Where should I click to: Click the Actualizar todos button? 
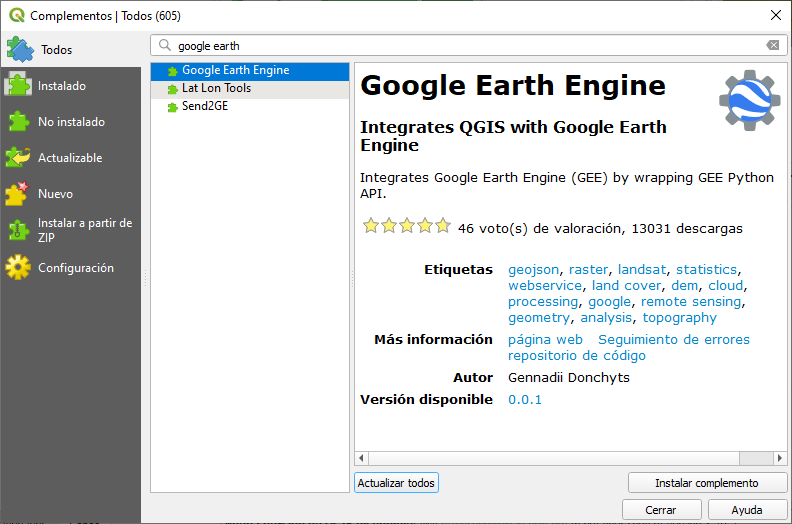coord(396,483)
